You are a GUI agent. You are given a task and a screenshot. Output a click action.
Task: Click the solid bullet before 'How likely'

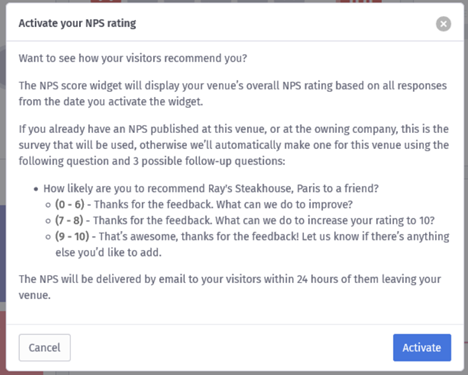point(36,189)
